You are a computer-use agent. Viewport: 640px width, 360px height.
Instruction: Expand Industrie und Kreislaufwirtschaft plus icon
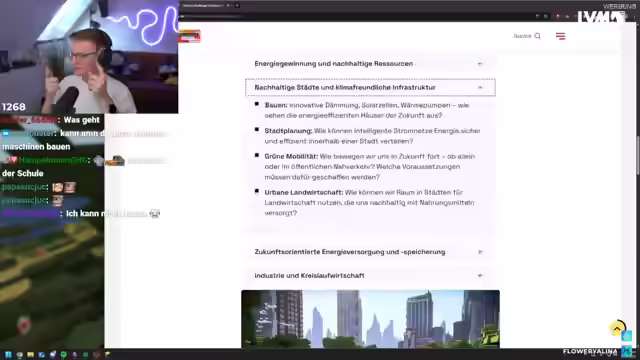(480, 276)
